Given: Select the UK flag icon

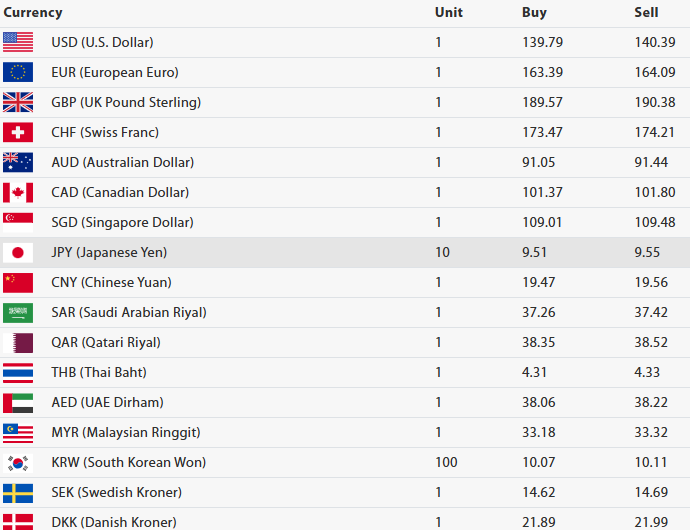Looking at the screenshot, I should (x=18, y=102).
